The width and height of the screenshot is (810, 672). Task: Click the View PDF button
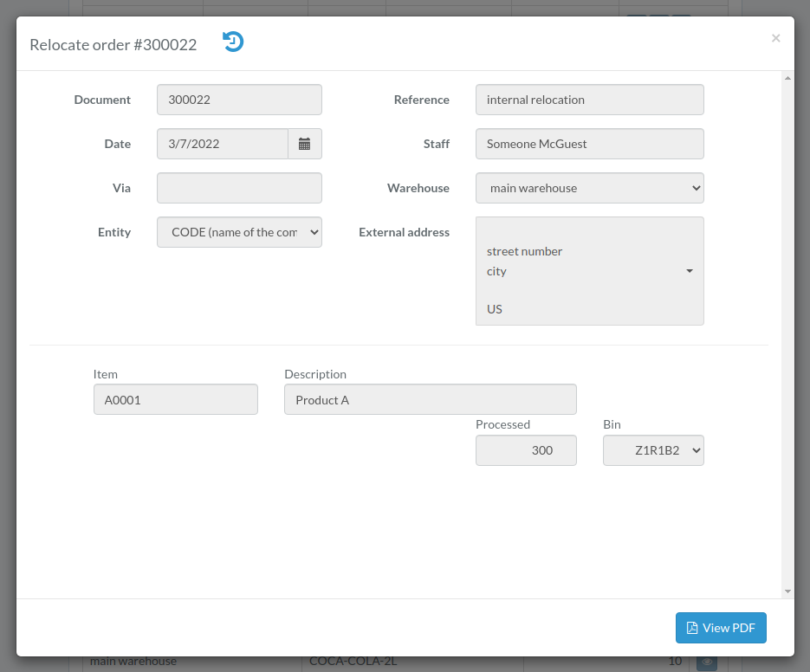pos(721,628)
